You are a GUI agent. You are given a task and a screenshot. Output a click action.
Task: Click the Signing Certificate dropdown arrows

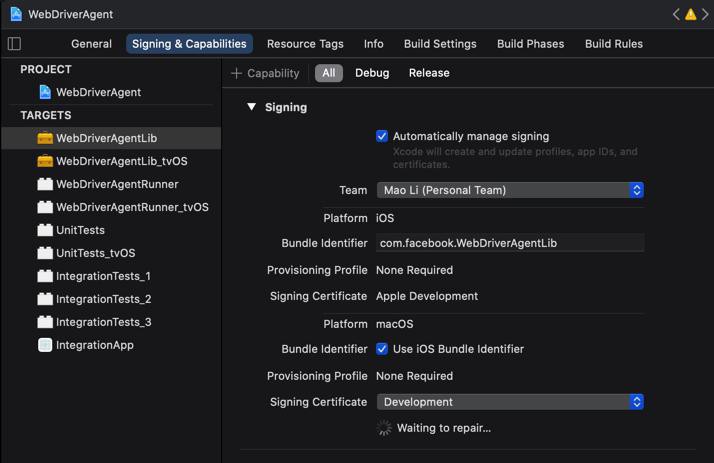point(637,402)
